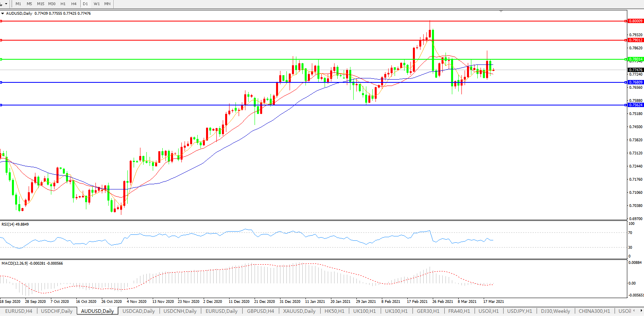Enable the M15 timeframe
This screenshot has height=316, width=644.
(41, 4)
